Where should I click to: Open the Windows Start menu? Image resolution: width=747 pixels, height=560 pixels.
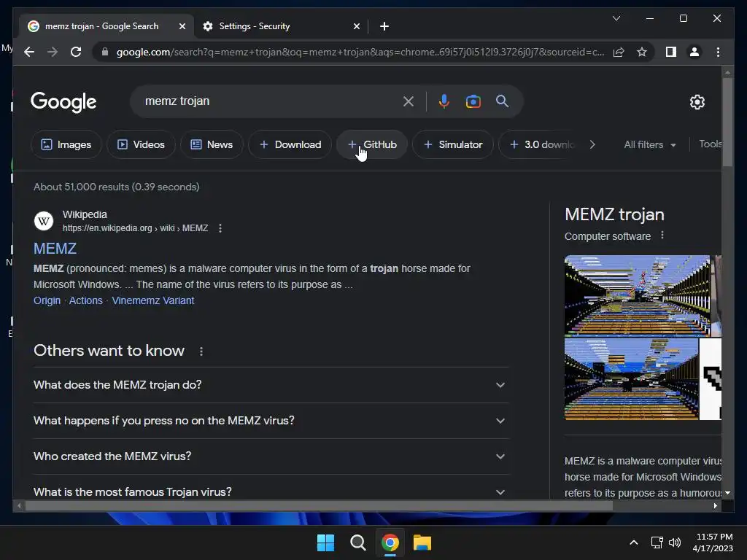pyautogui.click(x=326, y=542)
